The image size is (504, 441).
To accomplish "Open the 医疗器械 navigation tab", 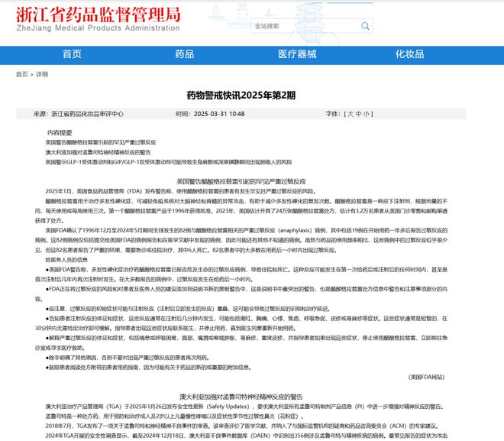I will 297,54.
